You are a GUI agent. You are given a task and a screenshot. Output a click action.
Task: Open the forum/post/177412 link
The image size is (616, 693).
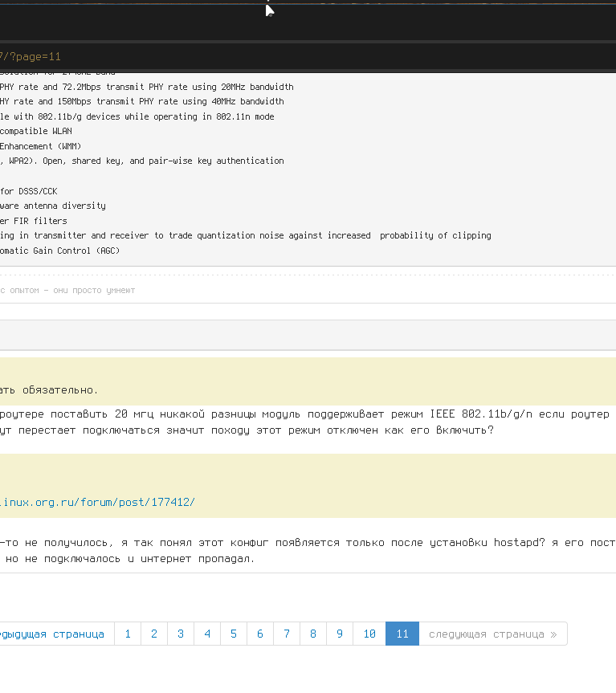coord(97,502)
